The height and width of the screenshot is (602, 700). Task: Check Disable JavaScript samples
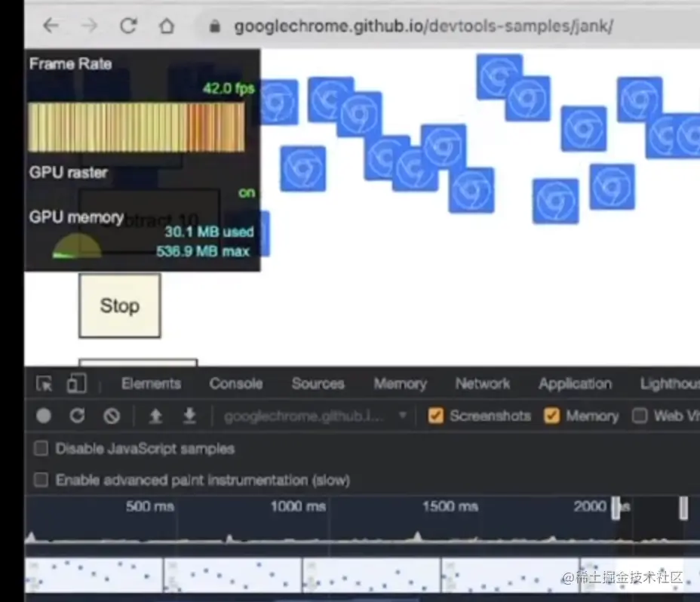(x=41, y=448)
